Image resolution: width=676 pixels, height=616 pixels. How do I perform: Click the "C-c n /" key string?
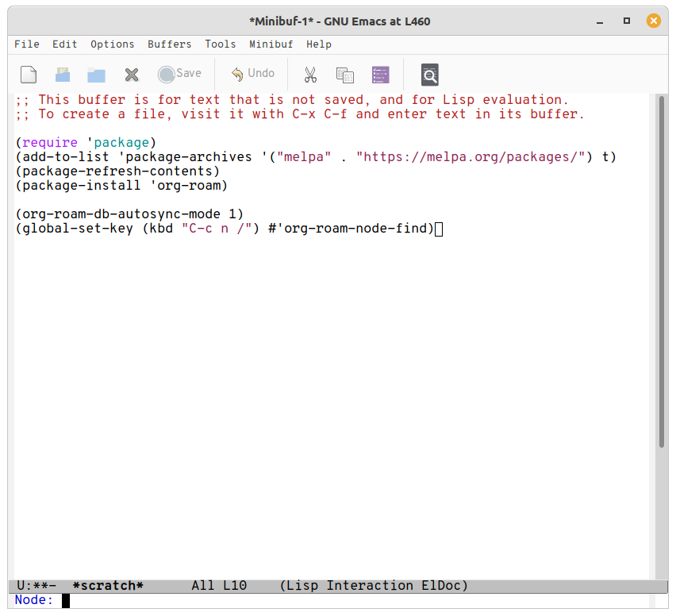click(217, 228)
